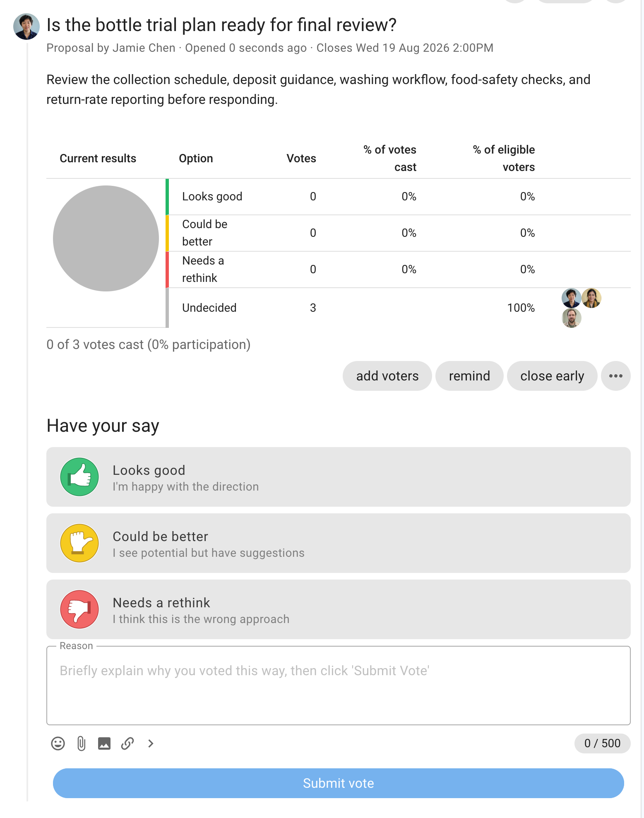Insert an image into the reason
This screenshot has height=818, width=644.
tap(104, 743)
